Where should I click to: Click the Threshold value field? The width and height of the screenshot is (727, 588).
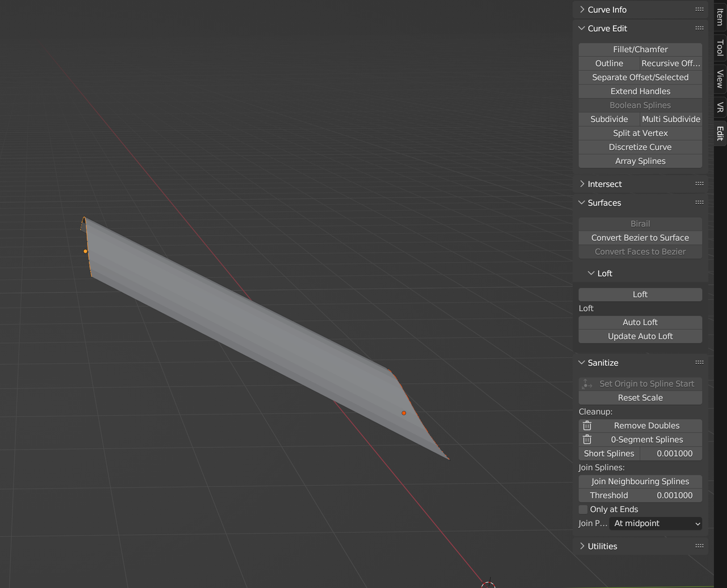[640, 495]
